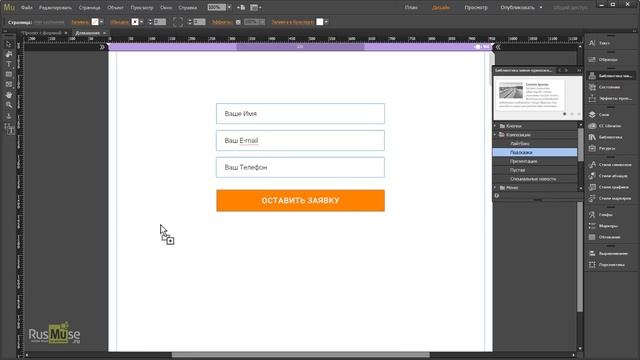Switch to the Домашняя document tab
The height and width of the screenshot is (360, 640).
tap(88, 33)
